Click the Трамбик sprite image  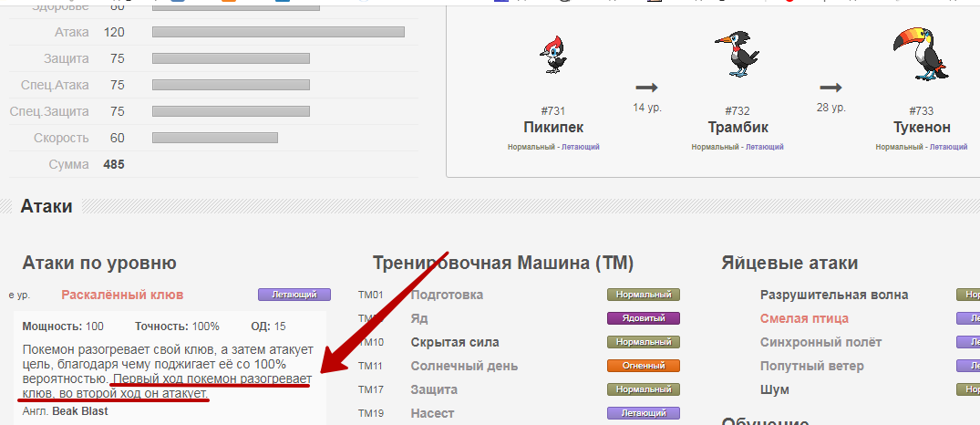tap(738, 54)
